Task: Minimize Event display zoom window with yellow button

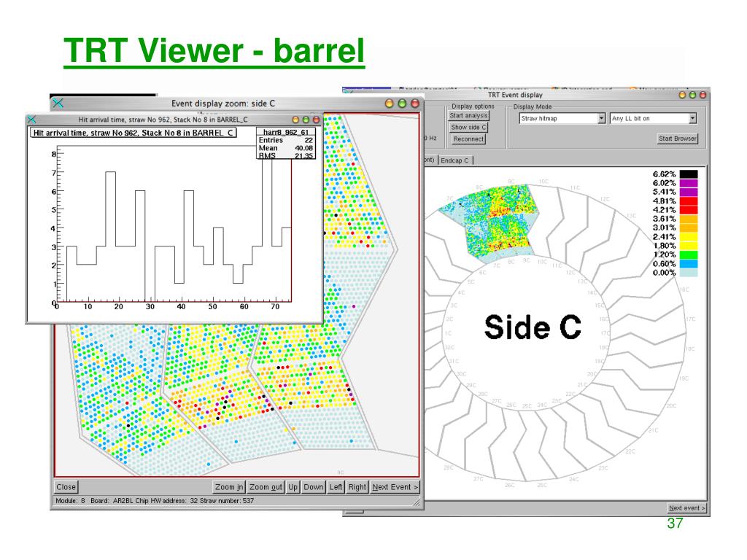Action: (x=390, y=104)
